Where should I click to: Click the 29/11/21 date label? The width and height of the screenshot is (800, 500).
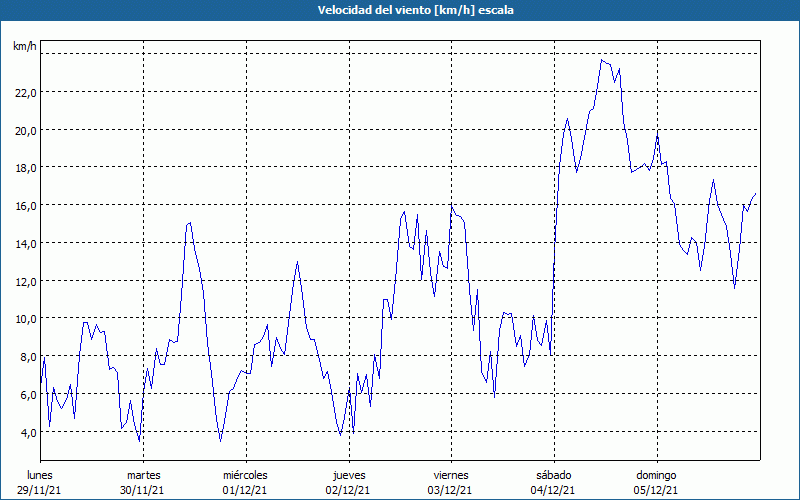pos(39,490)
